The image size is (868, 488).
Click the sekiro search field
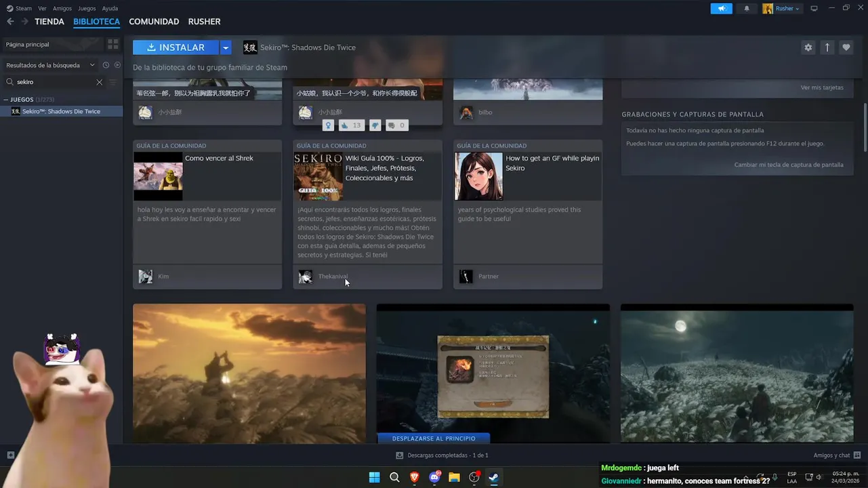click(54, 82)
